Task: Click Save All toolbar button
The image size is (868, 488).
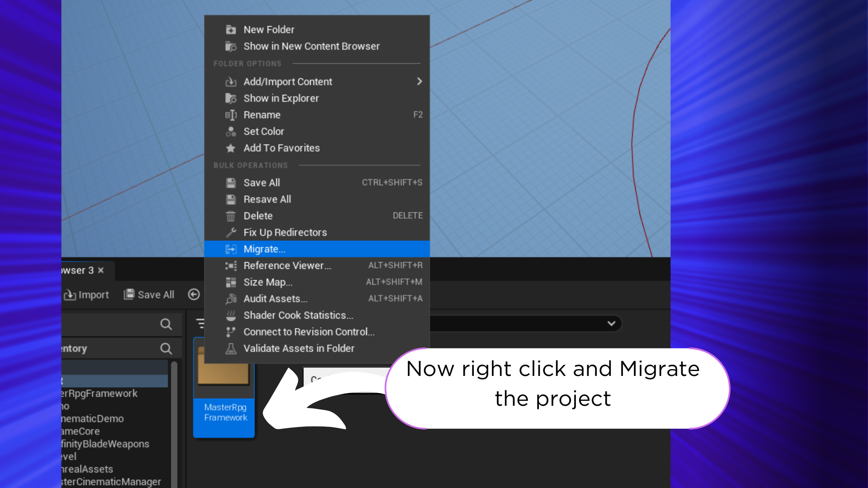Action: click(x=149, y=295)
